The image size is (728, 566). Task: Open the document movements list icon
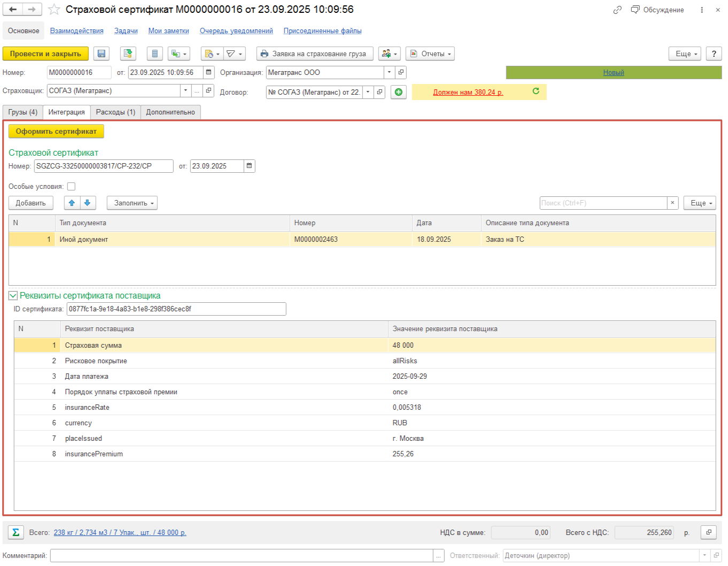[x=154, y=53]
